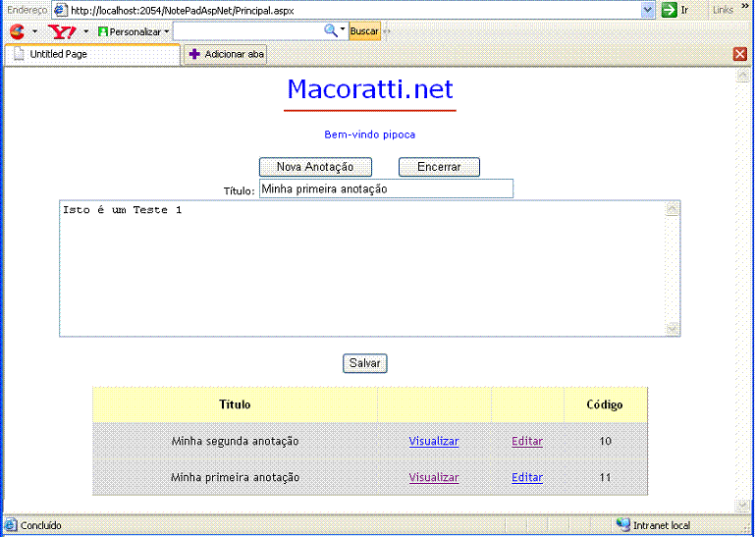Click the purple plus icon on Adicionar aba
The height and width of the screenshot is (537, 756).
pos(194,54)
